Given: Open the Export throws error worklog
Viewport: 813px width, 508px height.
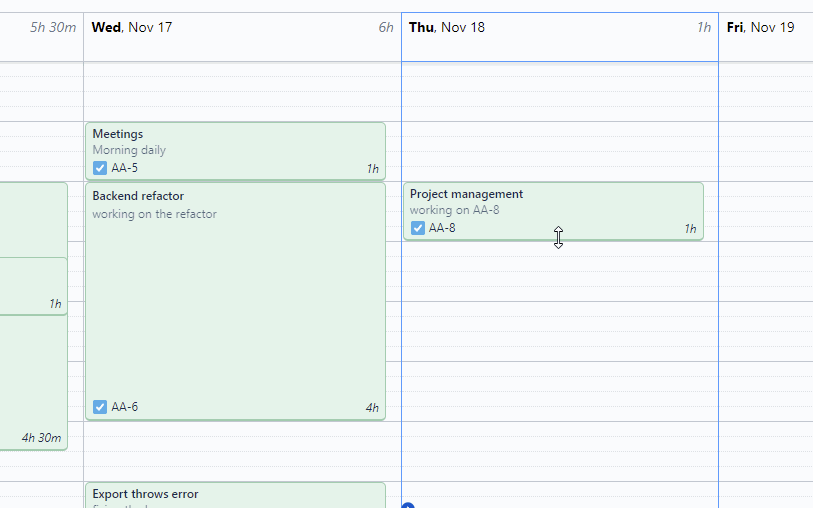Looking at the screenshot, I should 145,494.
